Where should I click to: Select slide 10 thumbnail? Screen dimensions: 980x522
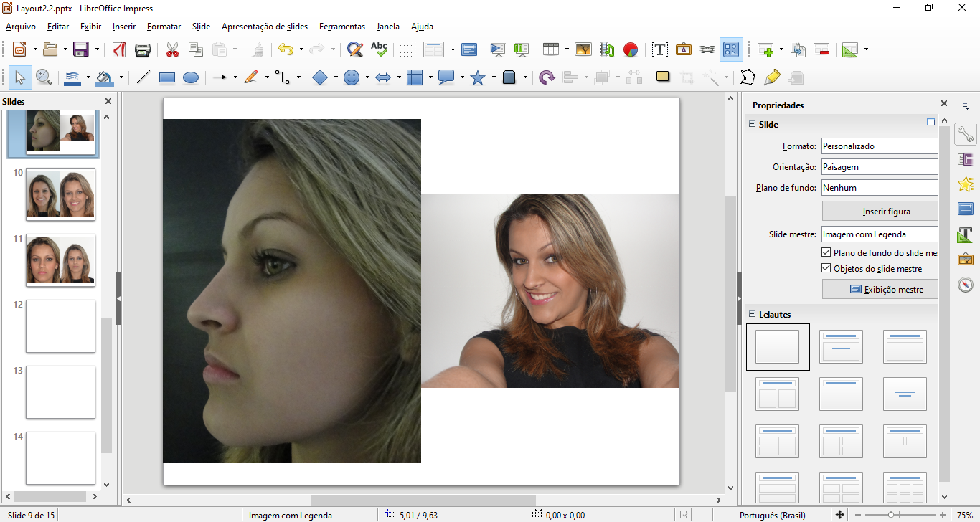(x=60, y=194)
